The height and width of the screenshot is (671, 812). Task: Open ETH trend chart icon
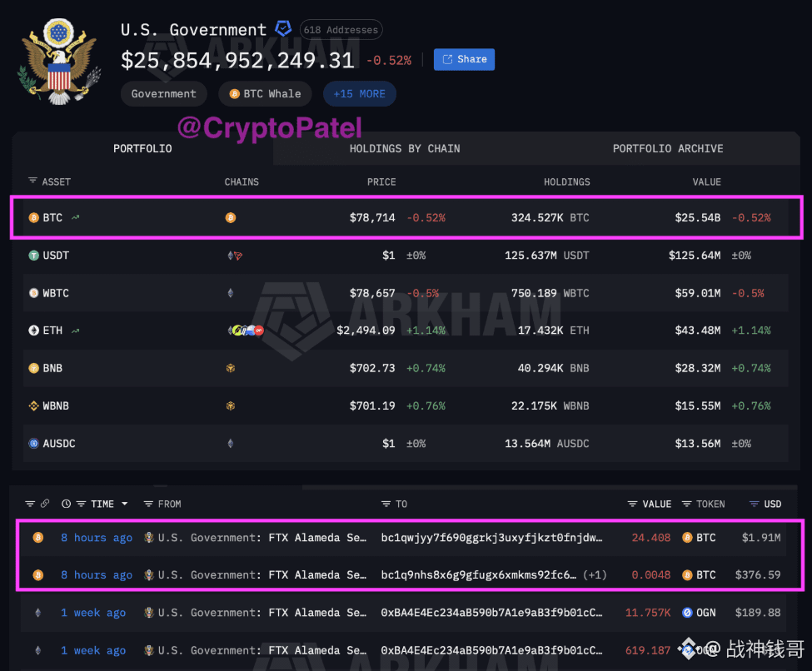75,331
